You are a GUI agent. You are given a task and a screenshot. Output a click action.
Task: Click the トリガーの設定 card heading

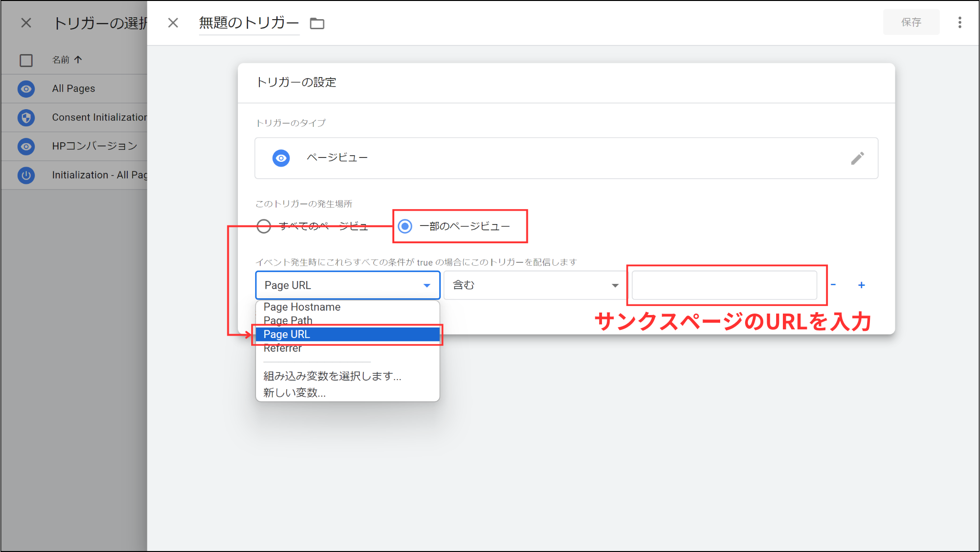[x=296, y=82]
